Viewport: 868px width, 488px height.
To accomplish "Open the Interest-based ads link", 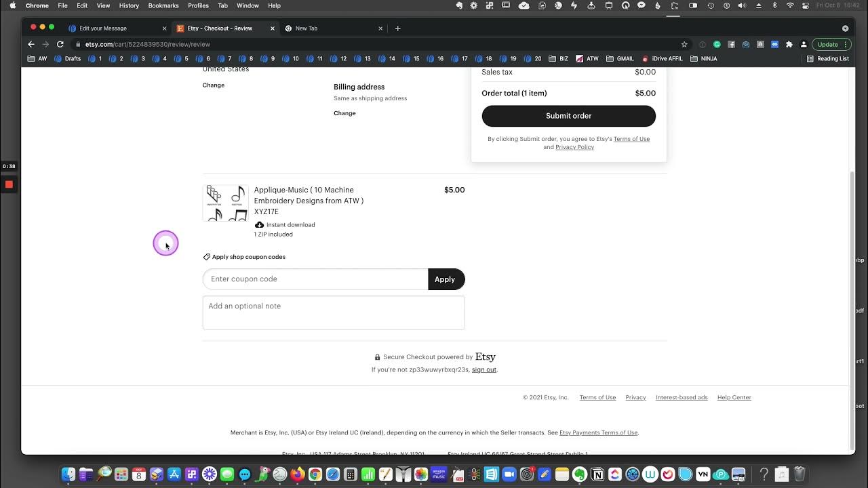I will 682,398.
